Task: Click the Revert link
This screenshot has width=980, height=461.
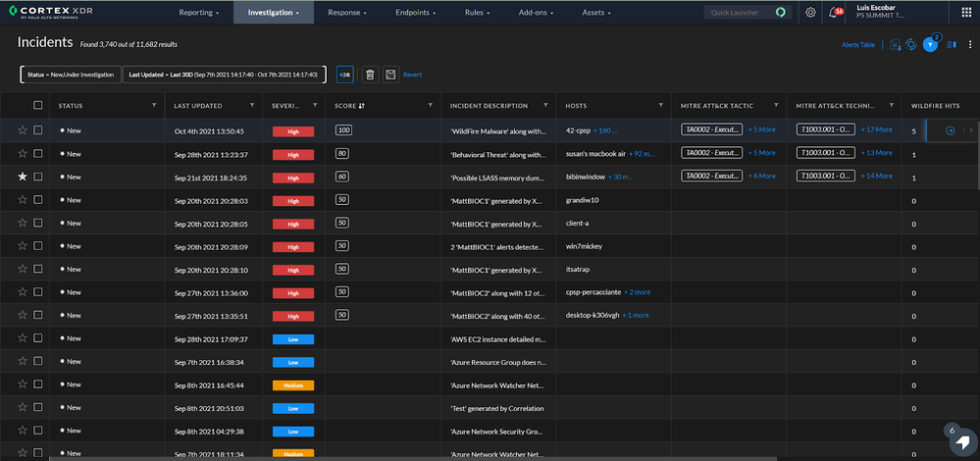Action: point(413,75)
